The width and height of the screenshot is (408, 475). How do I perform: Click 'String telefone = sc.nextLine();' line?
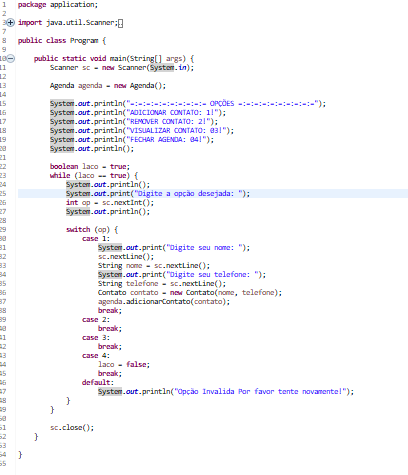pos(162,284)
